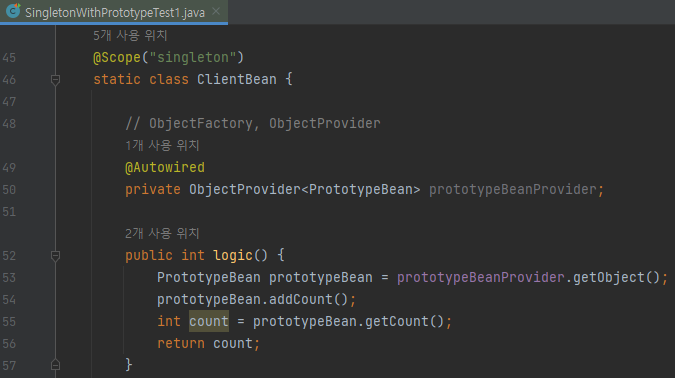The image size is (675, 378).
Task: Click line number 53 in gutter
Action: coord(9,278)
